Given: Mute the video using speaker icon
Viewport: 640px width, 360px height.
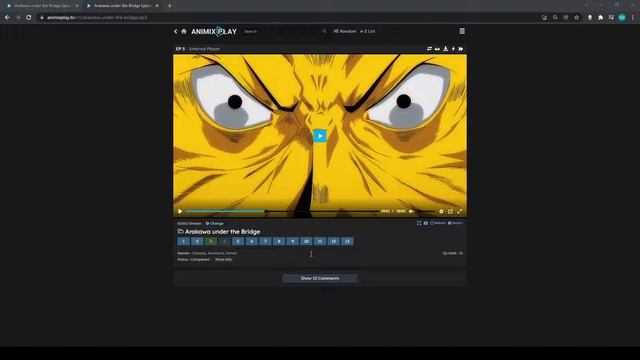Looking at the screenshot, I should pos(411,211).
